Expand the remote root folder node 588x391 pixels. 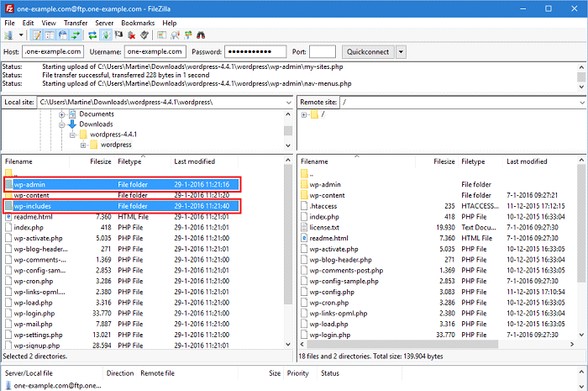[x=304, y=115]
